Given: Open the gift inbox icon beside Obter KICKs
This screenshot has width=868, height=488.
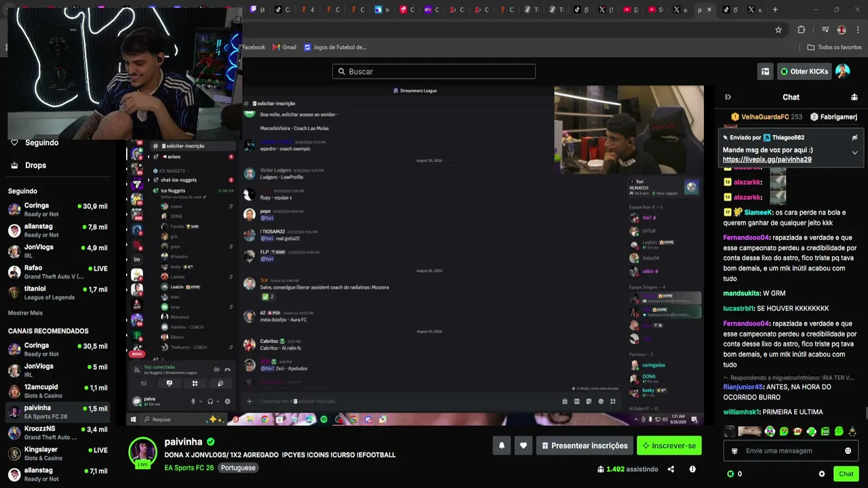Looking at the screenshot, I should [x=765, y=71].
